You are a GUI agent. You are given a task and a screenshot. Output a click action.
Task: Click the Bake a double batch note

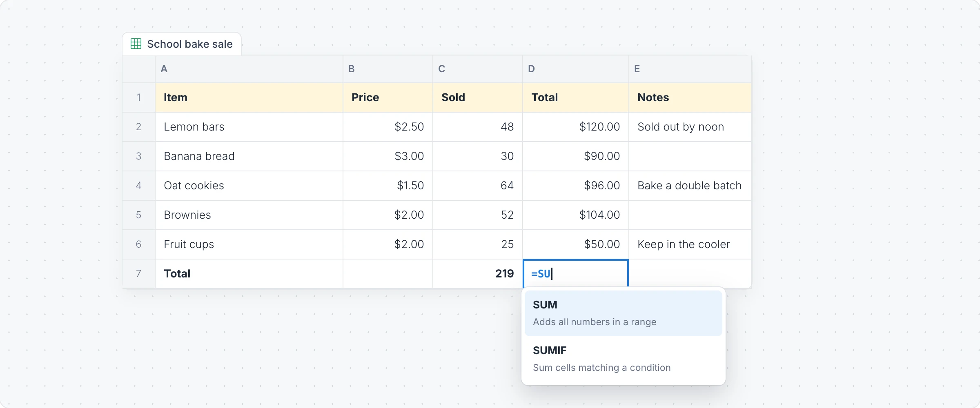pos(690,186)
